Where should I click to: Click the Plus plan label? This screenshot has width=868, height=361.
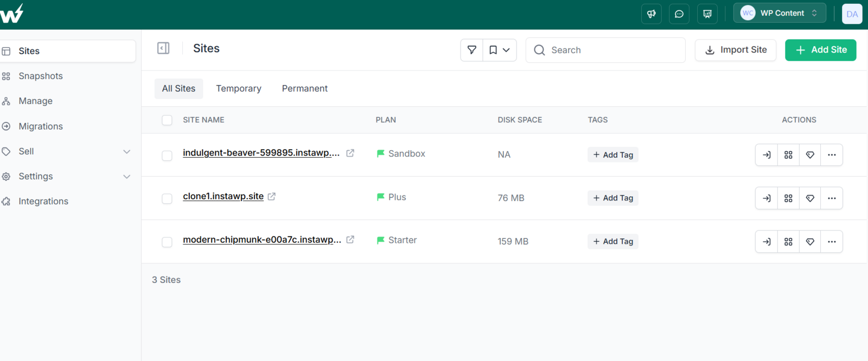[x=397, y=197]
